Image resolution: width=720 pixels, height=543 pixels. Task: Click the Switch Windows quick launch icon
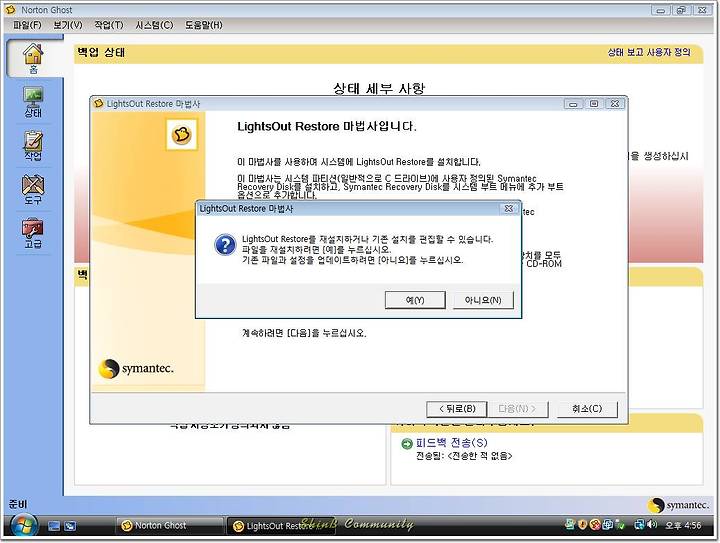pyautogui.click(x=70, y=526)
